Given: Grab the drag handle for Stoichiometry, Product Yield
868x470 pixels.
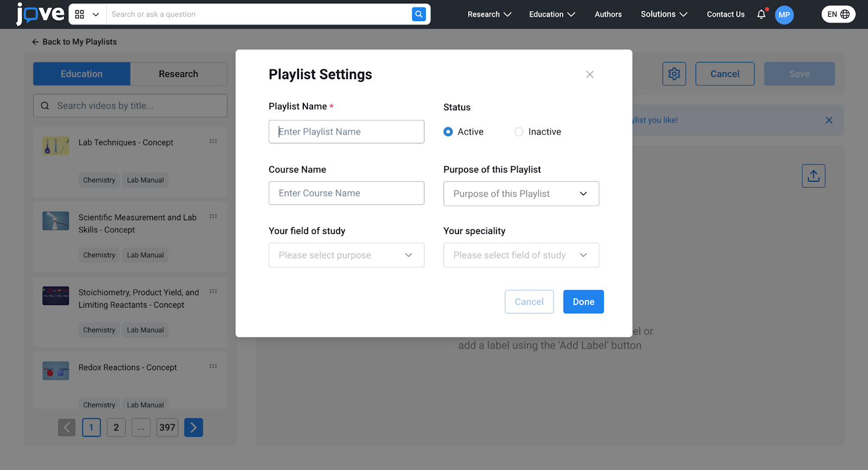Looking at the screenshot, I should click(x=213, y=291).
